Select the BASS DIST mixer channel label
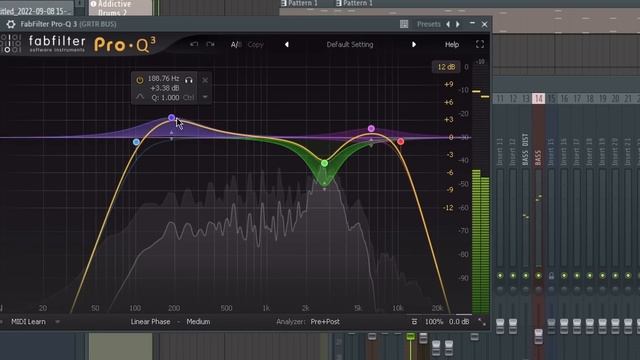This screenshot has width=640, height=360. 525,149
